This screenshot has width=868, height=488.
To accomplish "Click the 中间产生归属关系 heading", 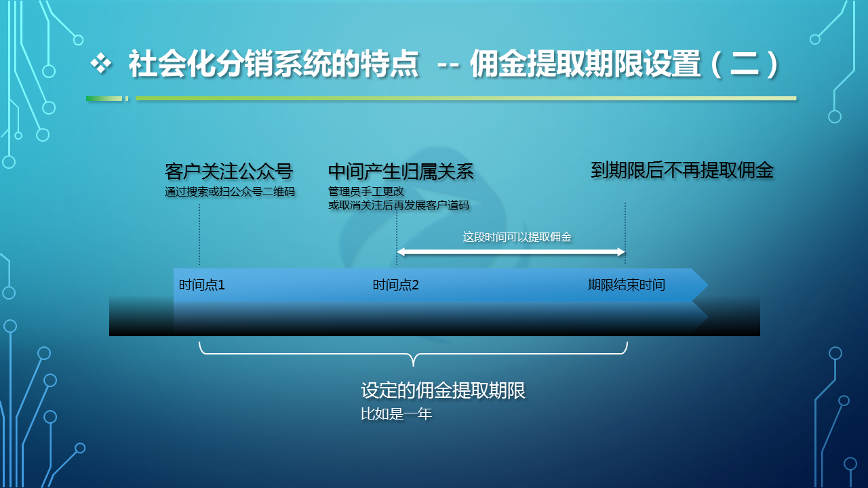I will (401, 171).
